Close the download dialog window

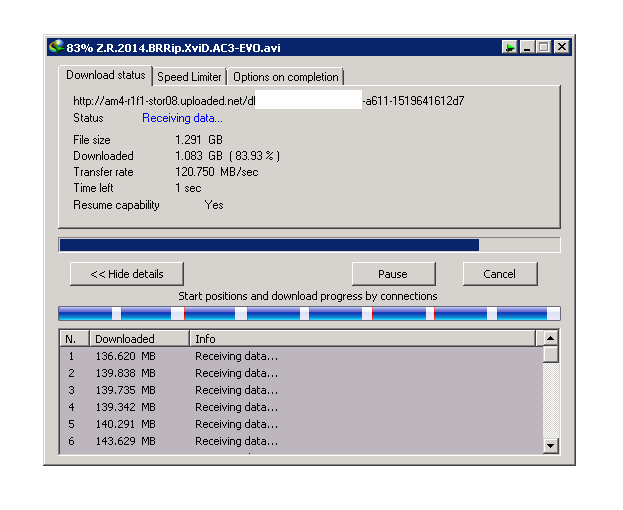(x=562, y=47)
